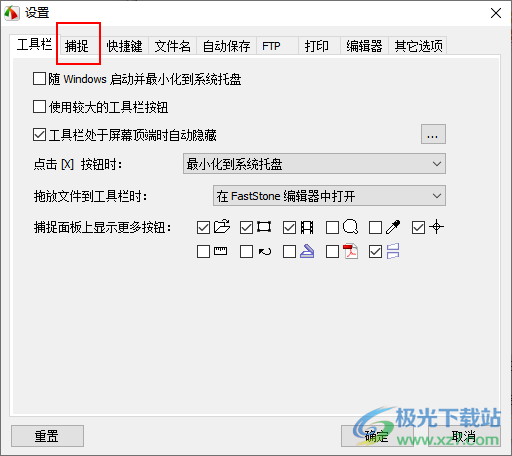
Task: Click the 取消 cancel button
Action: click(464, 436)
